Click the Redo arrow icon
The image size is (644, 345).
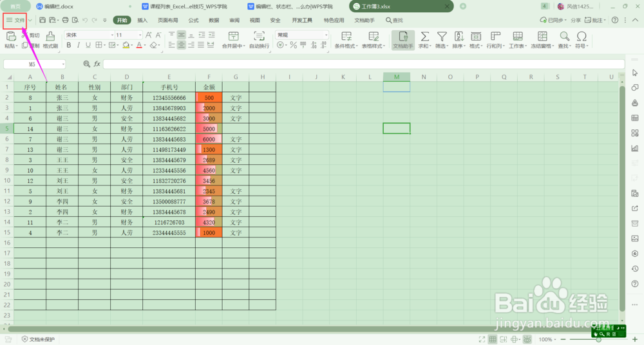coord(95,20)
